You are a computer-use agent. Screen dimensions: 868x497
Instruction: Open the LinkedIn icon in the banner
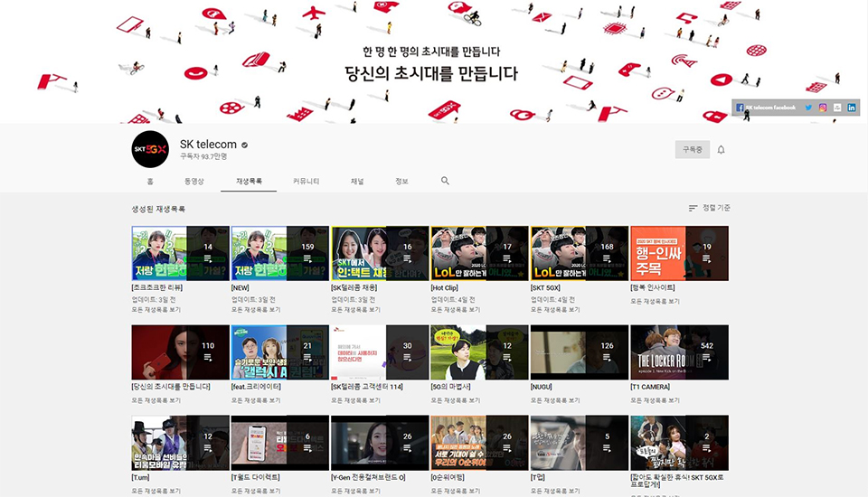(852, 108)
